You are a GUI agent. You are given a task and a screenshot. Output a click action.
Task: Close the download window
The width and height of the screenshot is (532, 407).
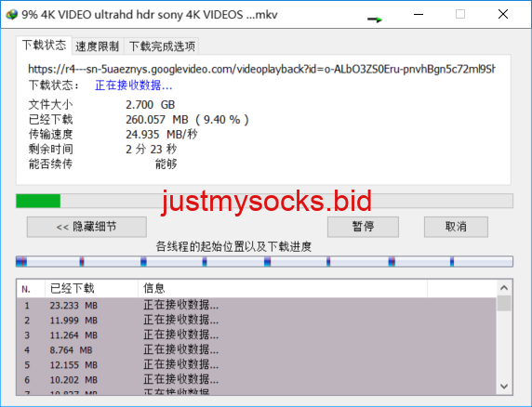pos(503,14)
